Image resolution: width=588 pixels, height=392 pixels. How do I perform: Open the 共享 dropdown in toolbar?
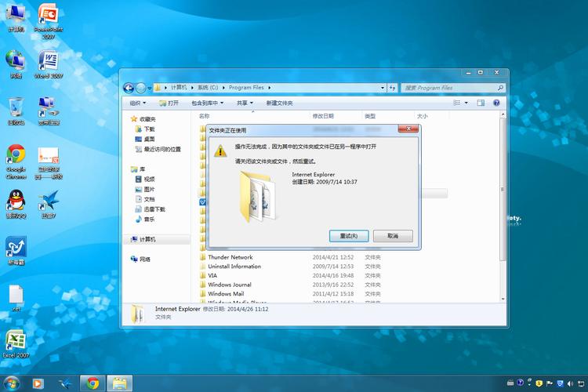coord(245,103)
